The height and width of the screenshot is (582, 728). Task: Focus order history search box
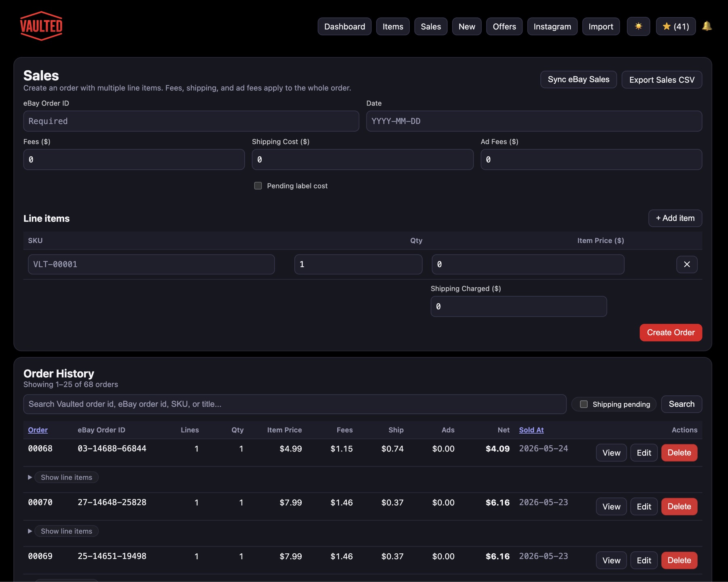point(294,404)
